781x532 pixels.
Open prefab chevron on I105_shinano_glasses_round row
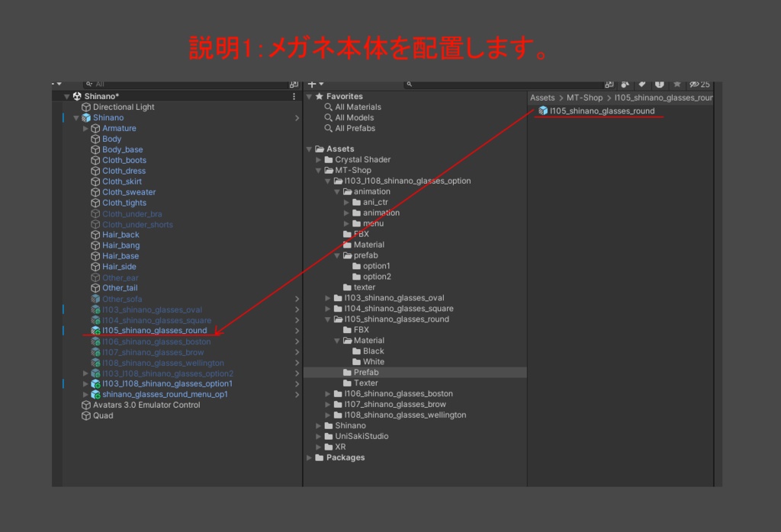[x=297, y=331]
